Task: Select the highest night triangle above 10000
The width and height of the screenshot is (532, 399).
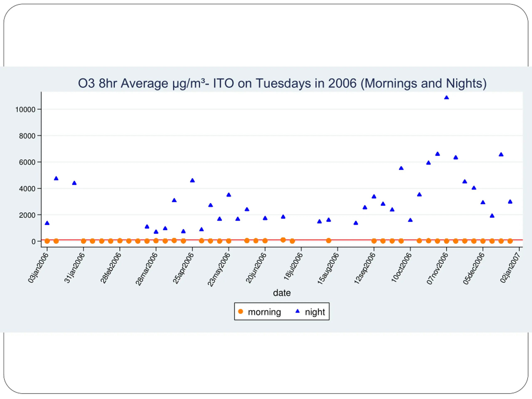Action: pyautogui.click(x=446, y=98)
